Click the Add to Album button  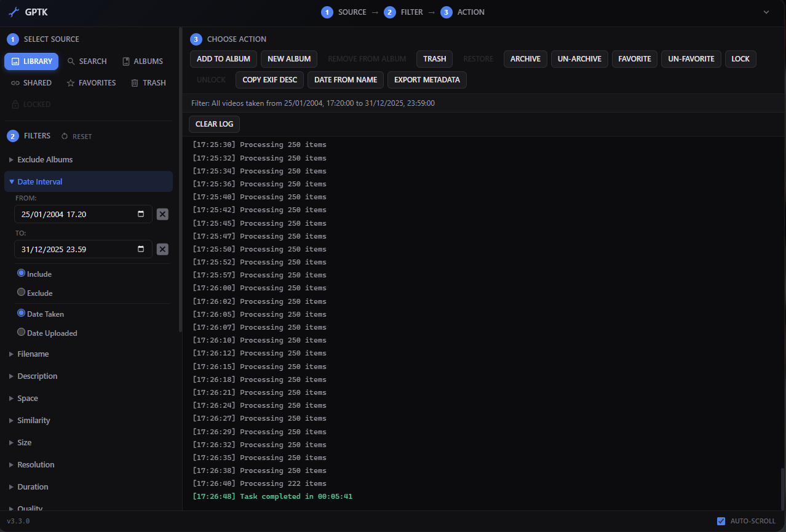pos(223,59)
